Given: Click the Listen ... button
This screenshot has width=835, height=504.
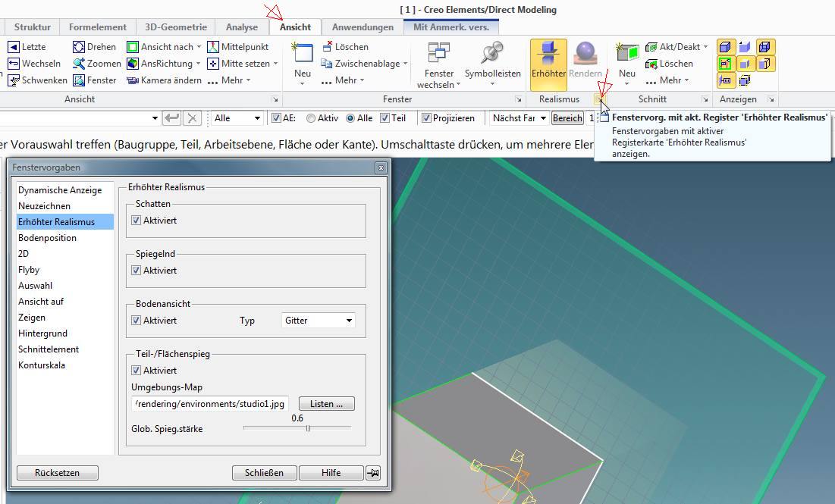Looking at the screenshot, I should [x=326, y=404].
